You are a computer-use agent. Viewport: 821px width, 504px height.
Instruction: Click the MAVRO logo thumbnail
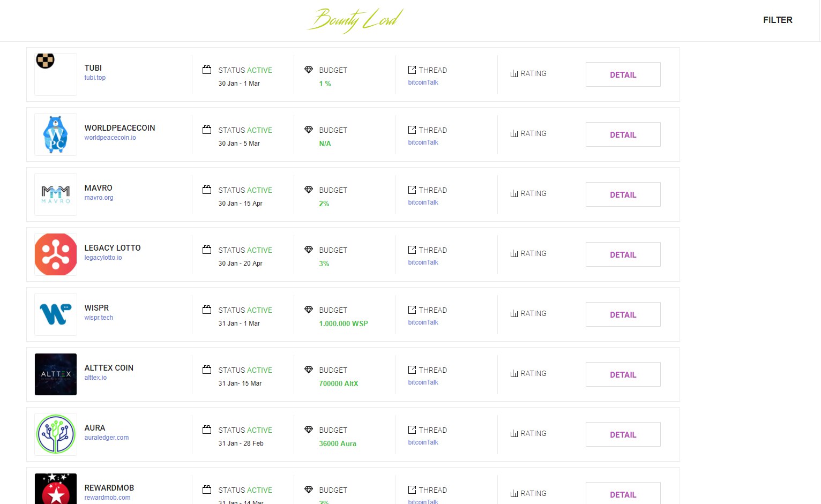tap(56, 194)
